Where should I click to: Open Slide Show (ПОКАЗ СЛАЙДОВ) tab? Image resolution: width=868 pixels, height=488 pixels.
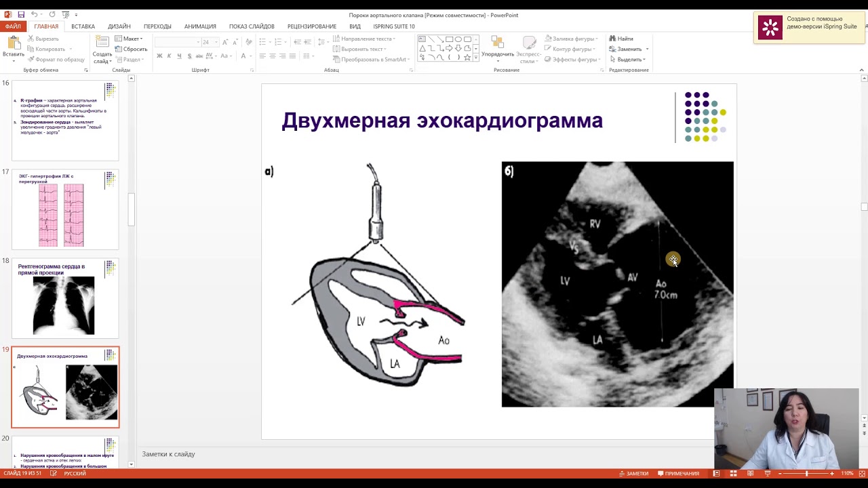coord(252,26)
